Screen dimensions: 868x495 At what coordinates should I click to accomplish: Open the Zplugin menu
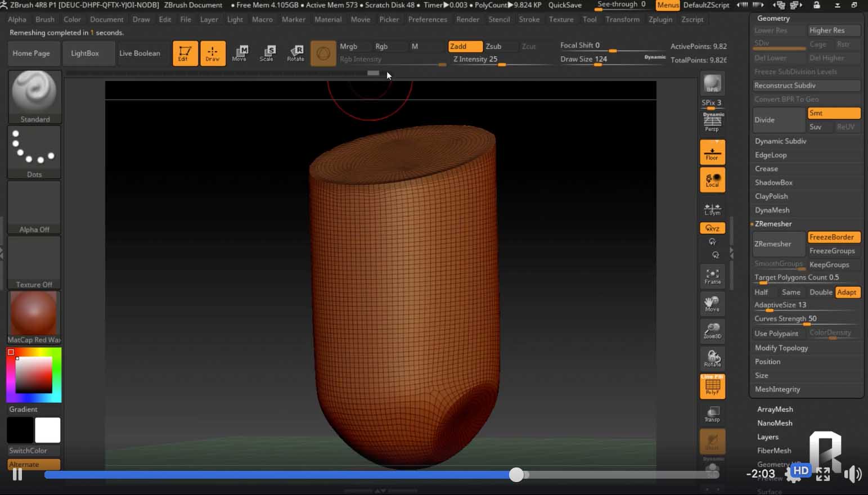(x=660, y=20)
